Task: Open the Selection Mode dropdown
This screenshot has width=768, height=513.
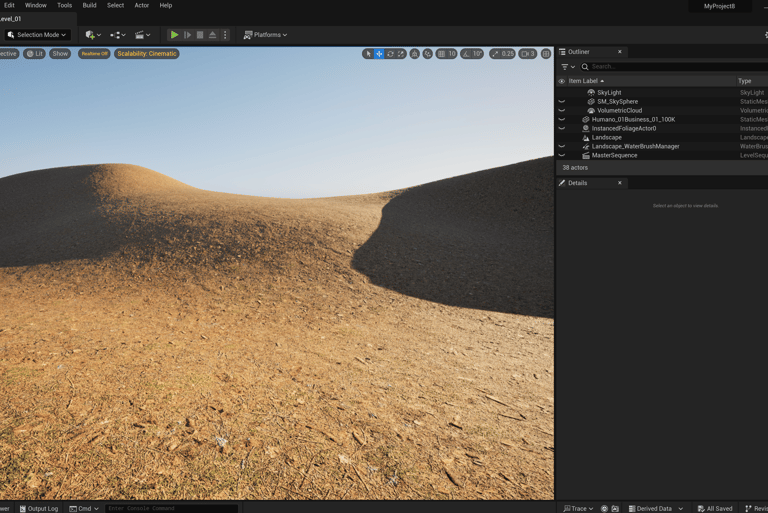Action: coord(37,35)
